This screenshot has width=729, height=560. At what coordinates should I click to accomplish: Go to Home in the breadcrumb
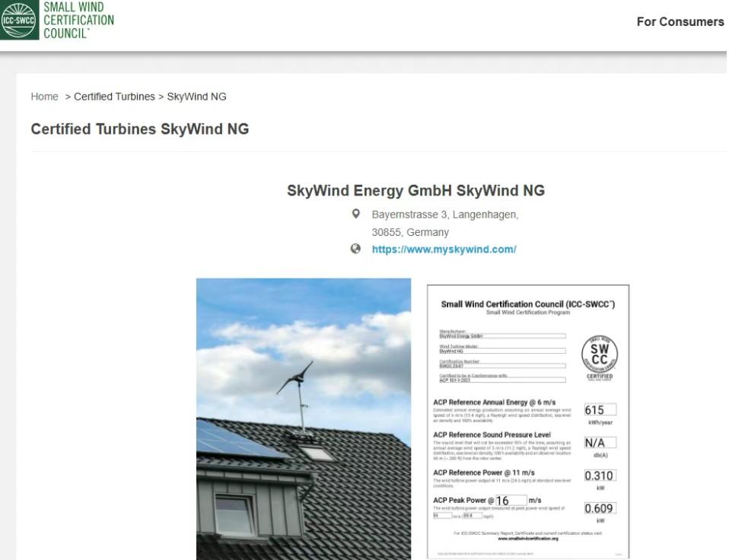[x=44, y=97]
